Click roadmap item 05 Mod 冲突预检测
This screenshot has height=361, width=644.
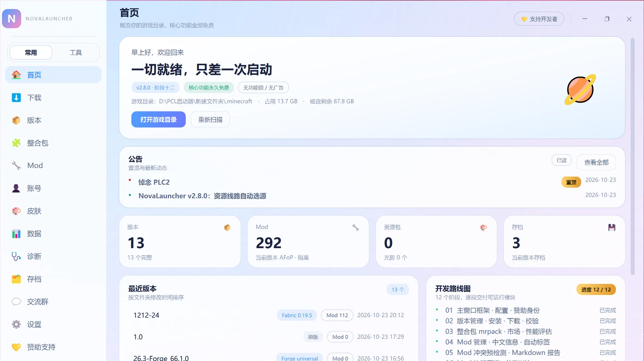[503, 353]
